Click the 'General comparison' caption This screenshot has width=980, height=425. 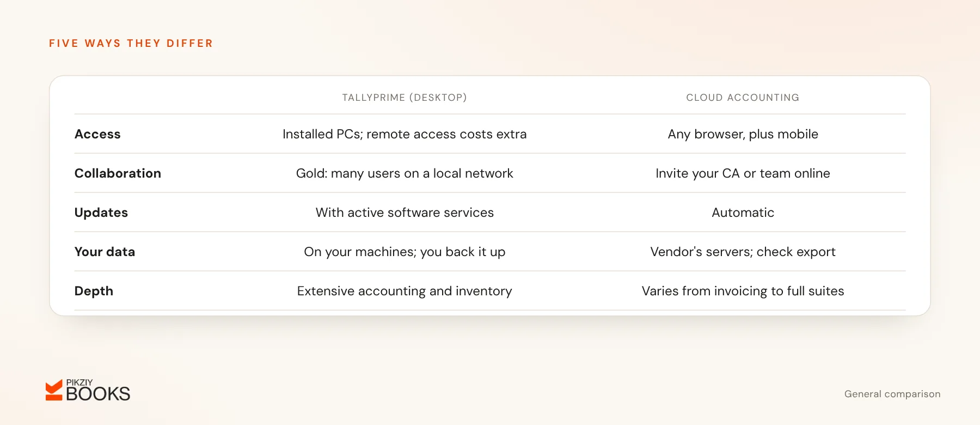coord(892,394)
